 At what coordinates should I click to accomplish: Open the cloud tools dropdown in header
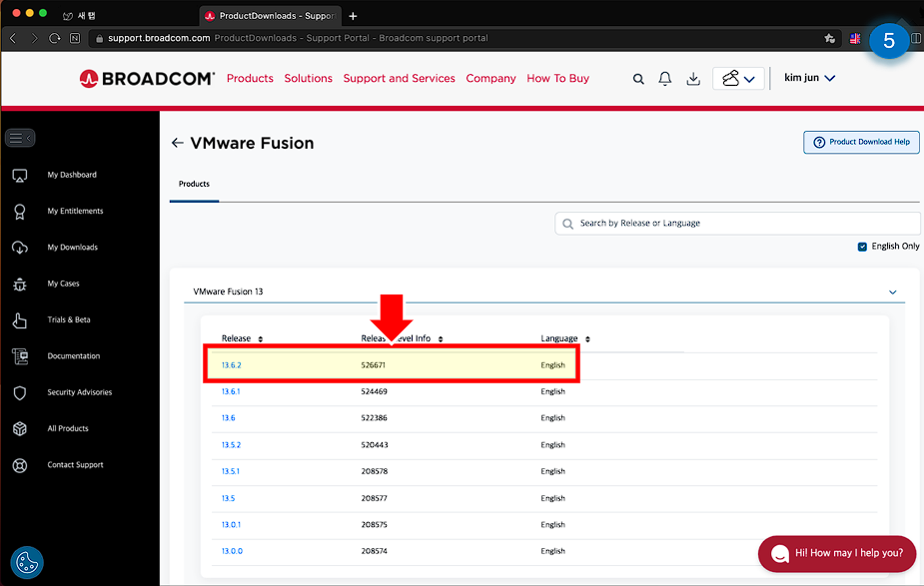coord(738,78)
